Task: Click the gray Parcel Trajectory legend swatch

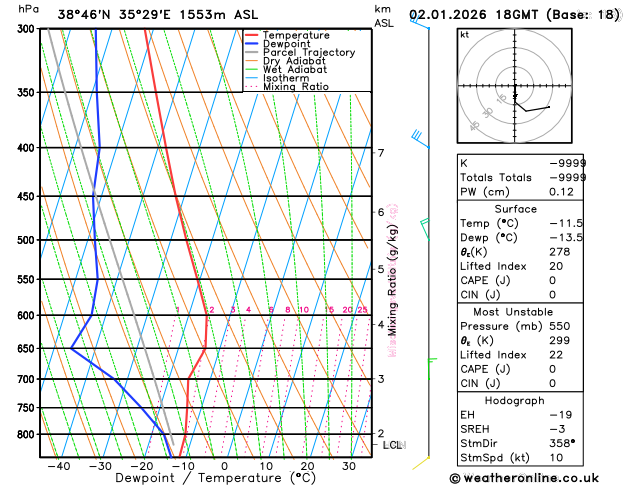Action: [x=252, y=52]
